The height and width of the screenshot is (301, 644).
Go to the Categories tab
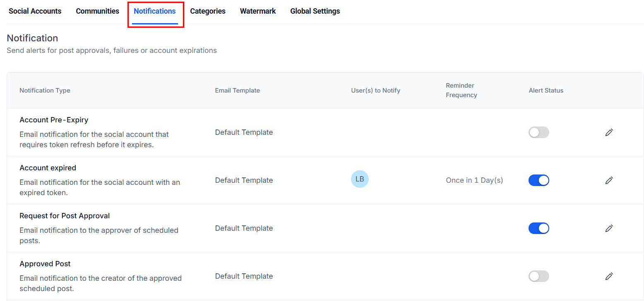208,11
